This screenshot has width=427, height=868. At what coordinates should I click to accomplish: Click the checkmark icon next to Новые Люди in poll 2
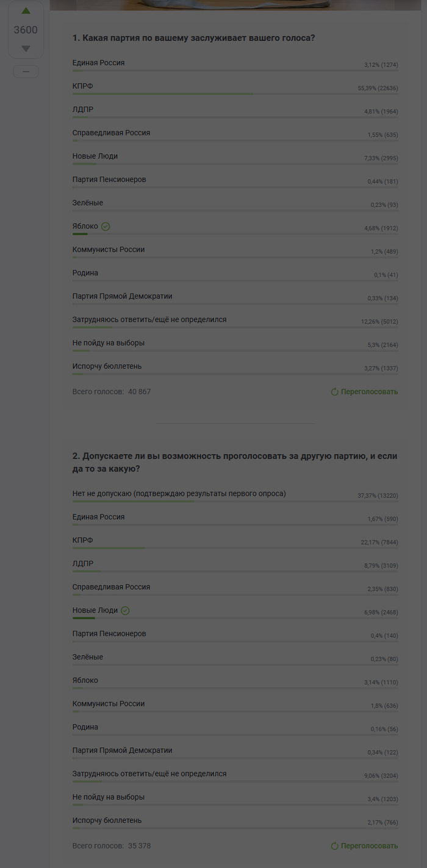pyautogui.click(x=125, y=611)
